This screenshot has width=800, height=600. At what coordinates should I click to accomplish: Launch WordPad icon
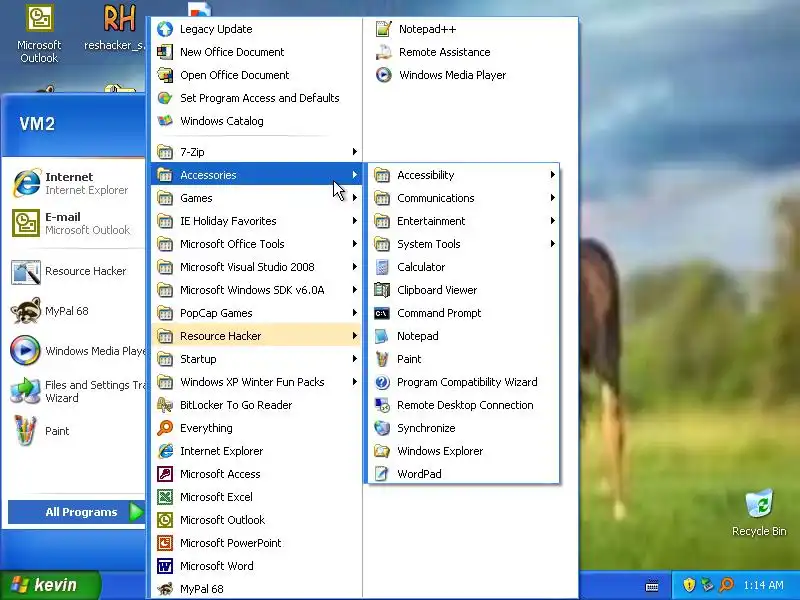(382, 473)
